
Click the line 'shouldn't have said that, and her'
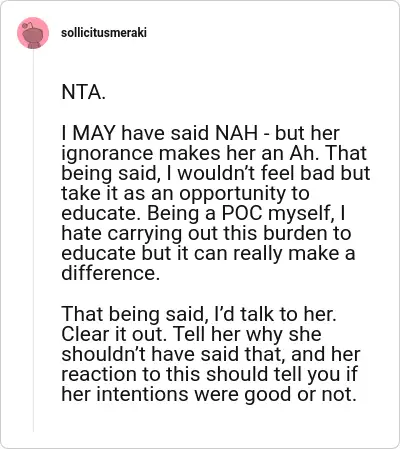click(x=211, y=354)
